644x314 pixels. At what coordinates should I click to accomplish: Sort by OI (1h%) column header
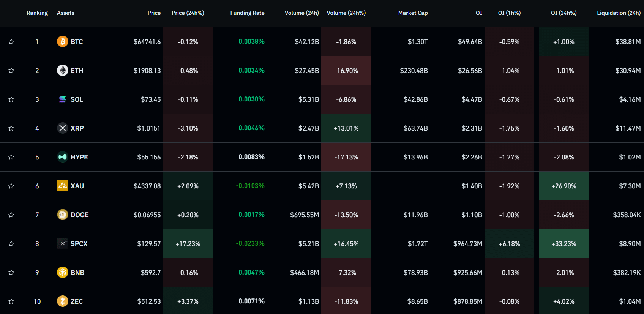510,13
